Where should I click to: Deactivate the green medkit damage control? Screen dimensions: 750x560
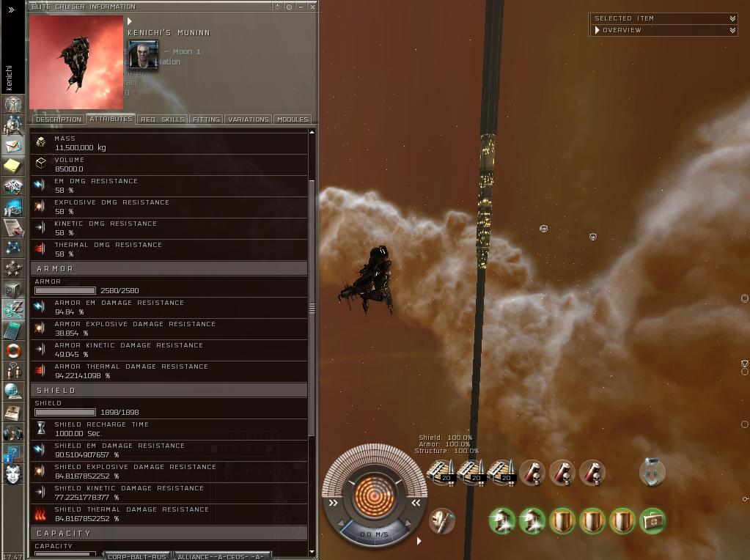[652, 521]
